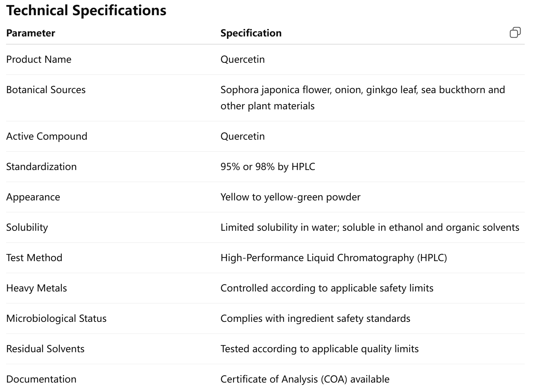This screenshot has height=392, width=543.
Task: Click the Technical Specifications heading
Action: pos(86,10)
